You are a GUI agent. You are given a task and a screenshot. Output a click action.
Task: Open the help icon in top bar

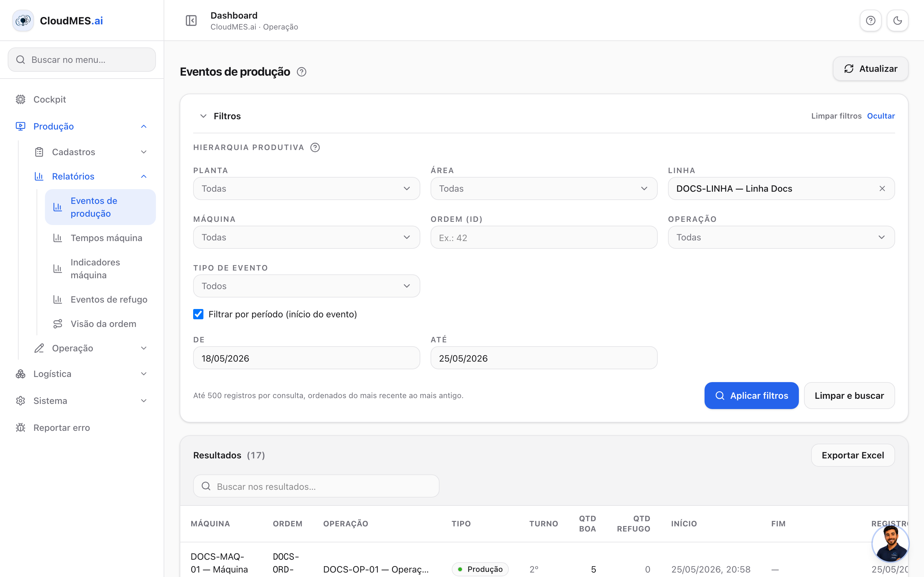[x=870, y=21]
